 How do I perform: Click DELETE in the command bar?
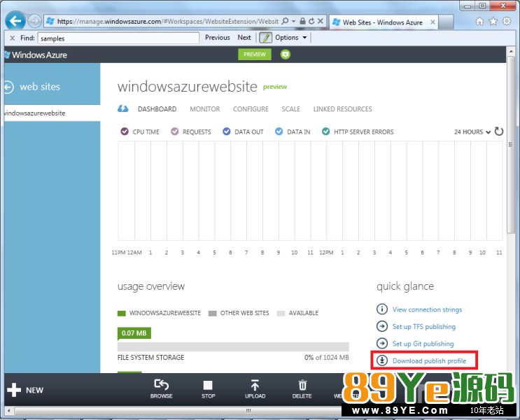coord(302,389)
